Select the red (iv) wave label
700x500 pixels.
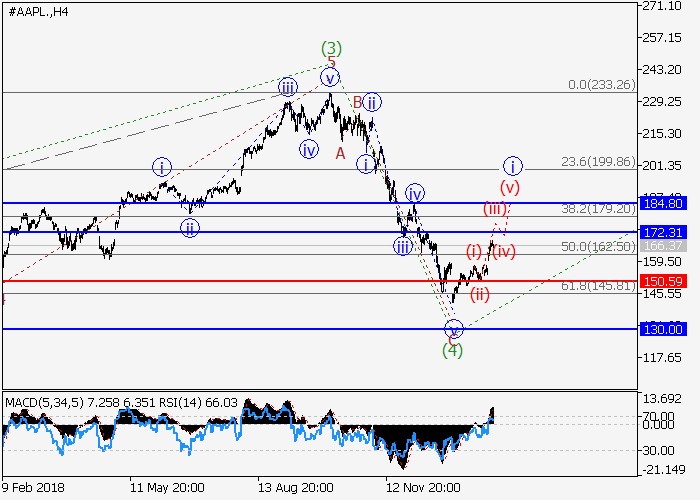[504, 252]
